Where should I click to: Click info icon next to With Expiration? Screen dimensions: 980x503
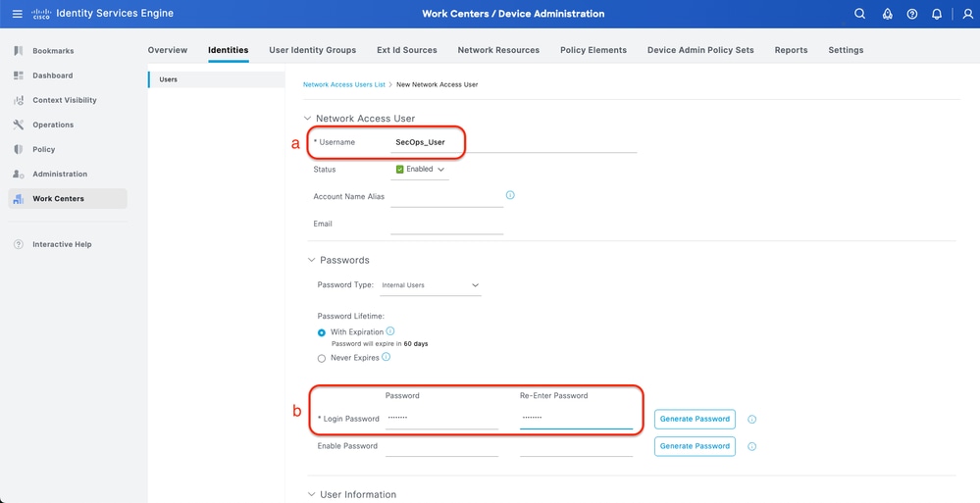click(390, 331)
